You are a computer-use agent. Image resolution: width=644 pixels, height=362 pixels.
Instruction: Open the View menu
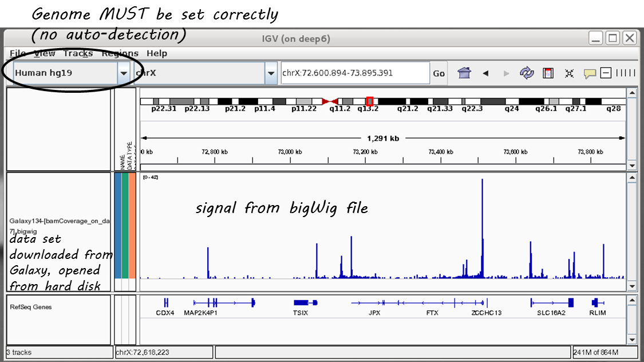45,53
